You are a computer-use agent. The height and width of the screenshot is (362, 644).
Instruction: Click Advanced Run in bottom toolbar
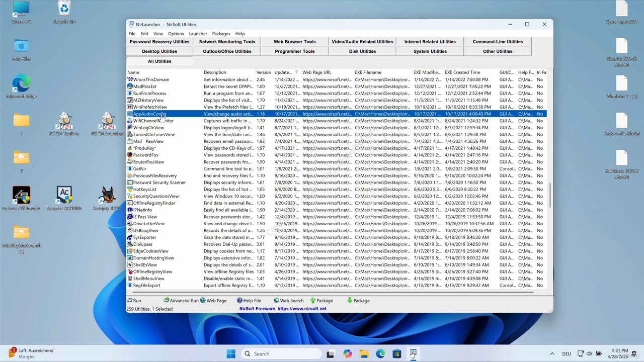pyautogui.click(x=181, y=301)
